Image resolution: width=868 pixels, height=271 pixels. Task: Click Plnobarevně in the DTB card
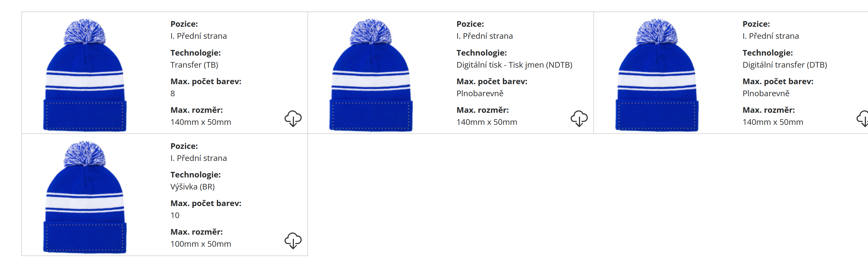(x=766, y=93)
